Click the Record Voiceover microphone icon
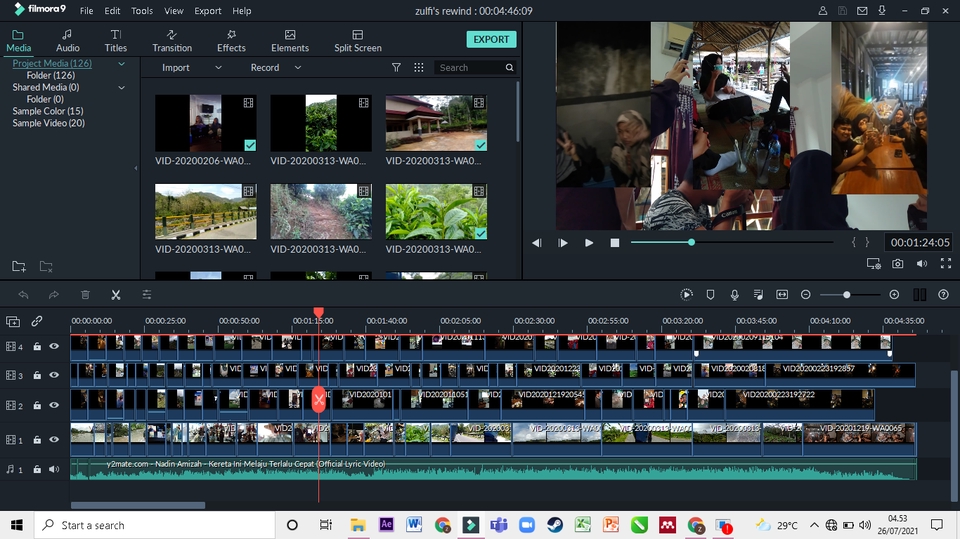The width and height of the screenshot is (960, 539). 735,295
